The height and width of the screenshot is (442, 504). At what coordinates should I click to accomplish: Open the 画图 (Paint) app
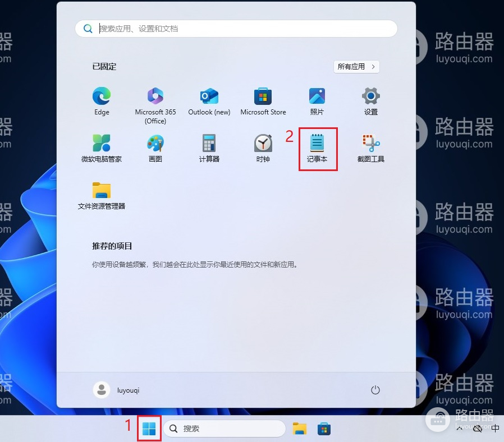point(155,148)
